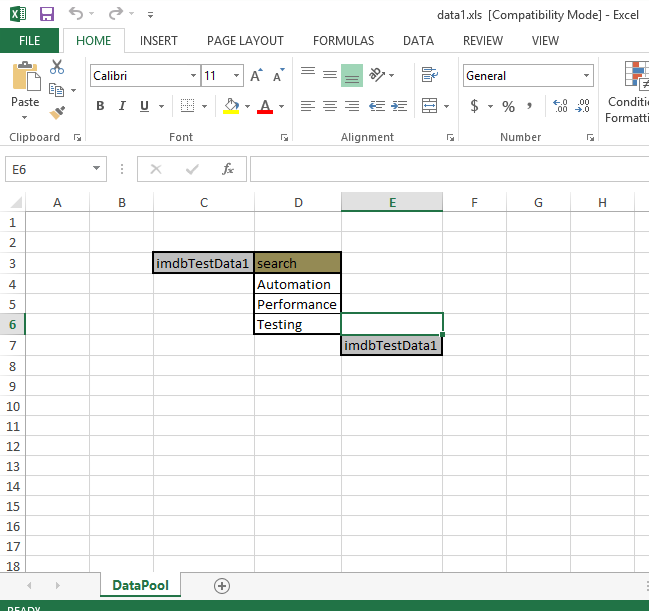Image resolution: width=649 pixels, height=611 pixels.
Task: Apply Accounting dollar number format
Action: click(x=475, y=106)
